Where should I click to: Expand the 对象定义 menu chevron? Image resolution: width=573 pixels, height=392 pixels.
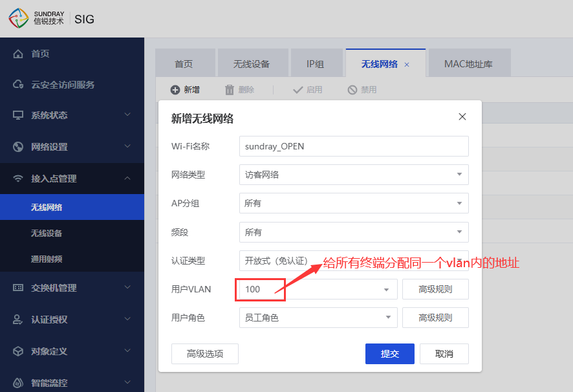coord(127,351)
